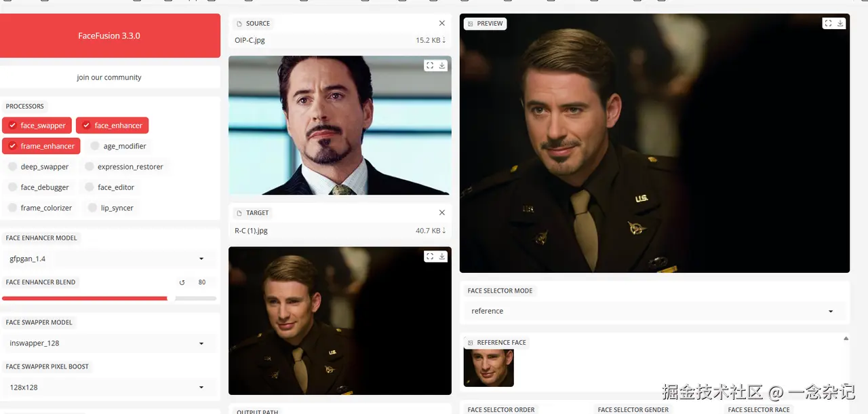Click FACE SELECTOR GENDER label
Screen dimensions: 868x414
click(x=633, y=410)
